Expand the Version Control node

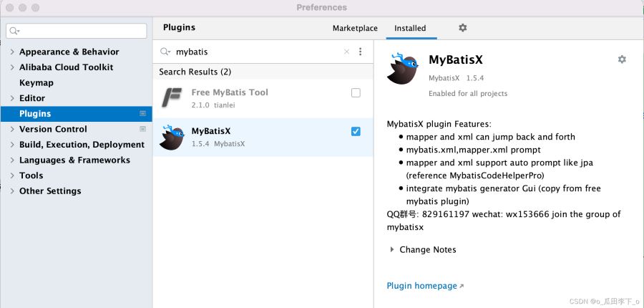12,129
